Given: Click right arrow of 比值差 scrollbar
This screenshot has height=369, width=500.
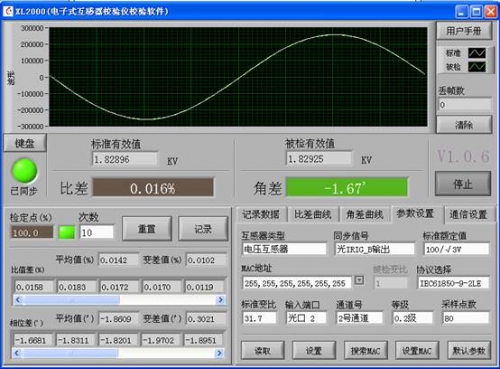Looking at the screenshot, I should (220, 300).
